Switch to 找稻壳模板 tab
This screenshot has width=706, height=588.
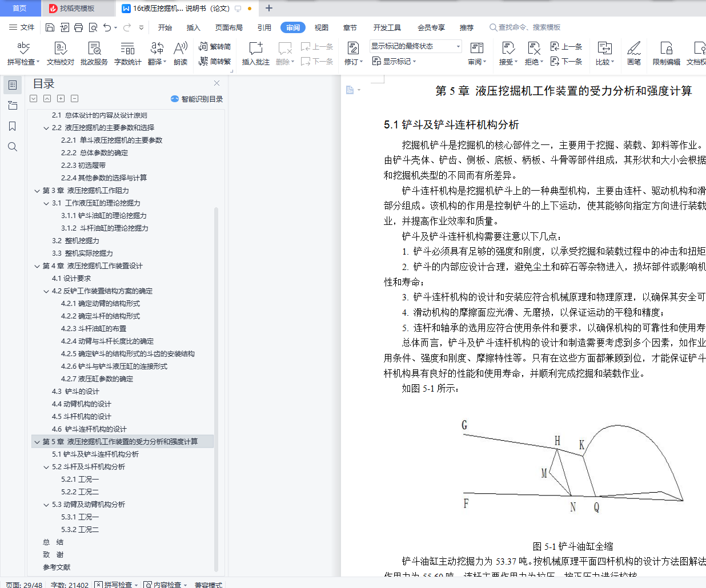click(x=78, y=8)
